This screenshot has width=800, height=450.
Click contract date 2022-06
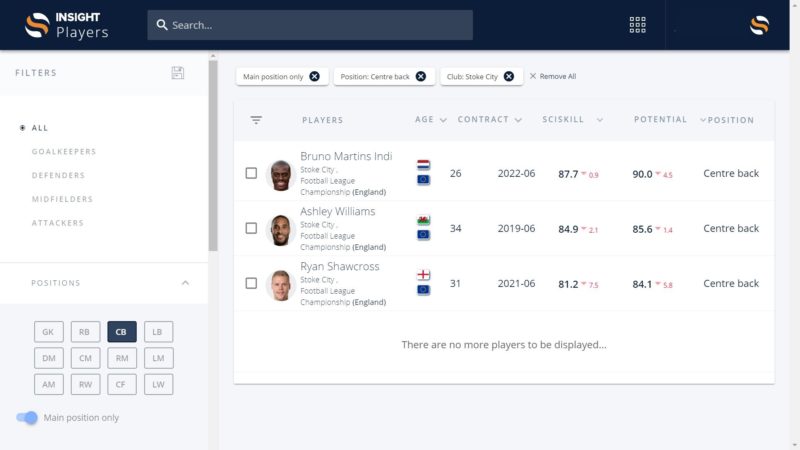pos(516,173)
